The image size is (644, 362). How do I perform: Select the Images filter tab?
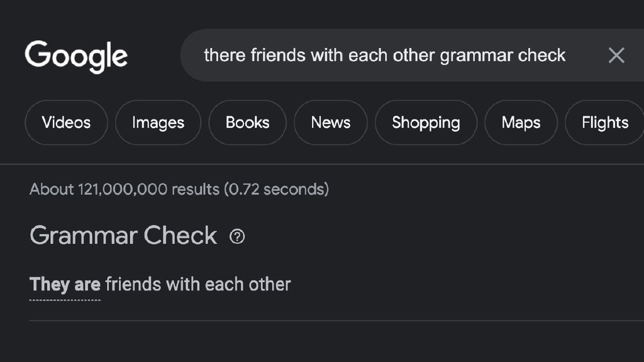point(158,123)
